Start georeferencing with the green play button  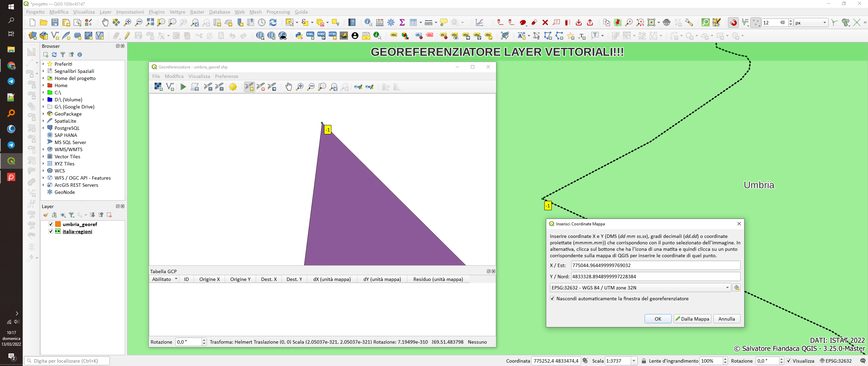click(183, 87)
